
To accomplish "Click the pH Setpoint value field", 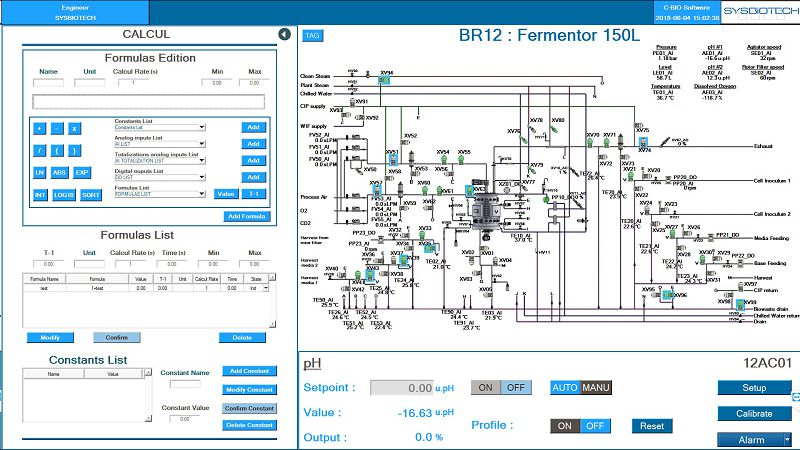I will (402, 388).
